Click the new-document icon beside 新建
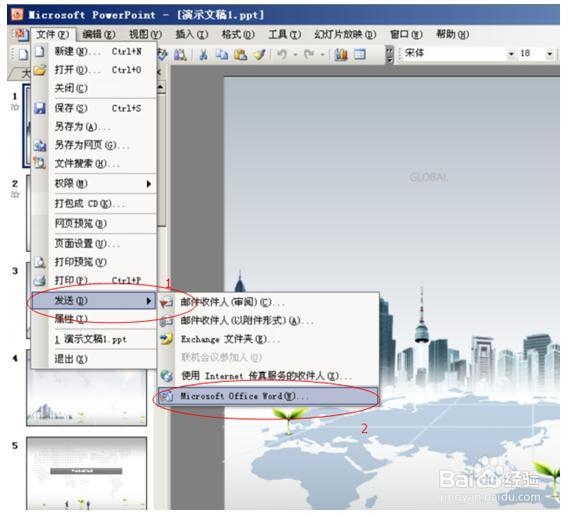Viewport: 573px width, 517px height. [40, 51]
